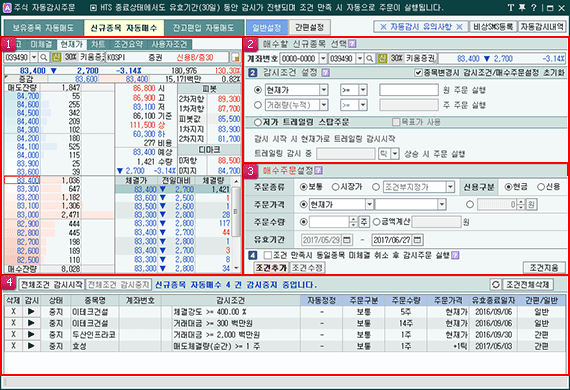Open the 자동감시내역 button
This screenshot has width=570, height=390.
click(x=542, y=27)
